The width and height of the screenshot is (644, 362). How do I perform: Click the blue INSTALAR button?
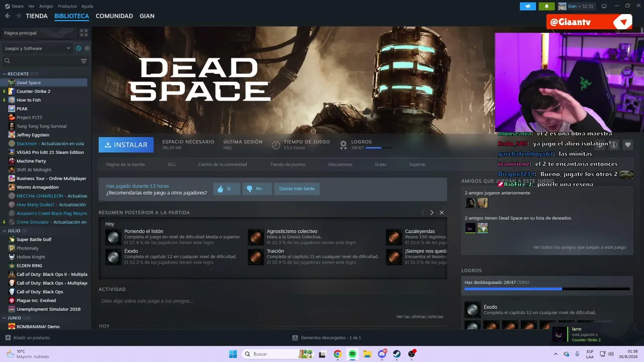click(126, 145)
